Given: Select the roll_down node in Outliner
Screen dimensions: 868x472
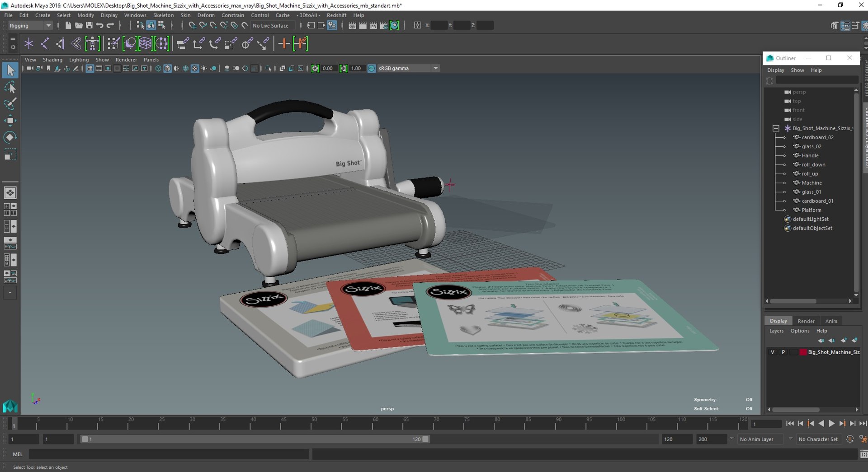Looking at the screenshot, I should (x=813, y=164).
